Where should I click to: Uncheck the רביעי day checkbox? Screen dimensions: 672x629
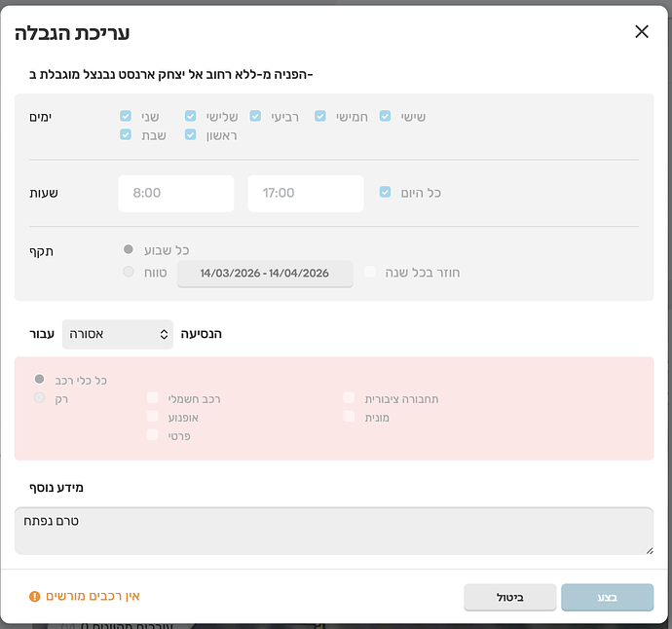[x=255, y=116]
